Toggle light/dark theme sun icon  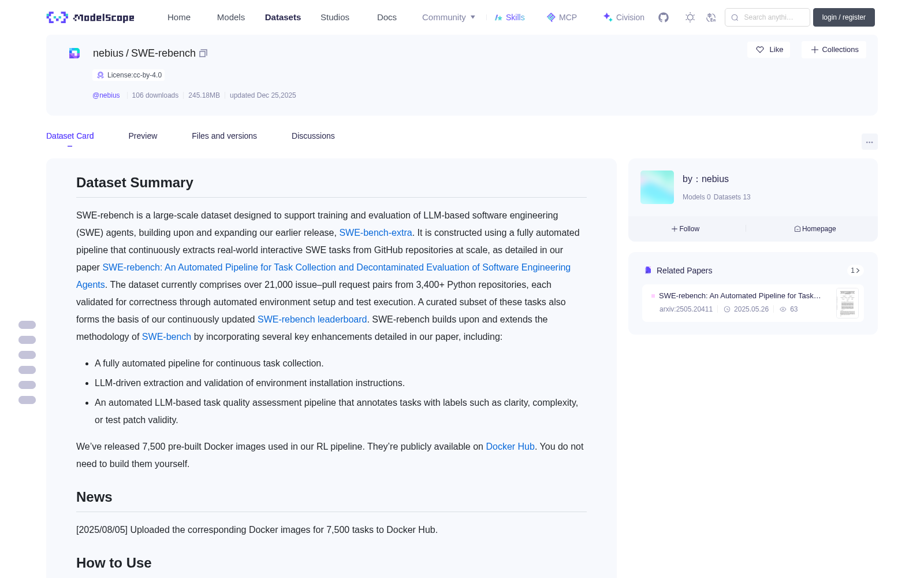690,17
